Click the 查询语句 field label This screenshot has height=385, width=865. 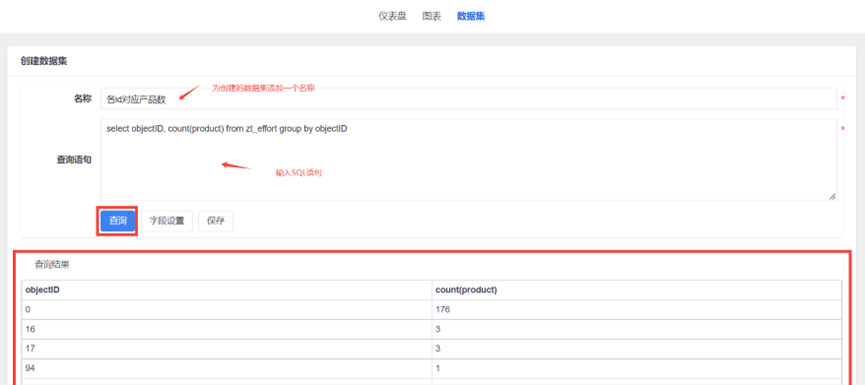point(74,159)
